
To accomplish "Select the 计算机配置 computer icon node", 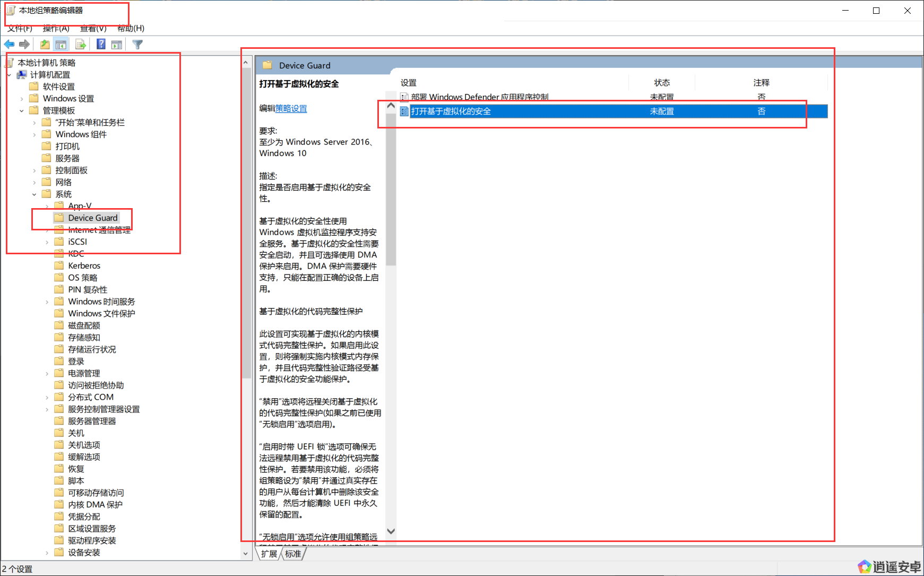I will point(22,75).
